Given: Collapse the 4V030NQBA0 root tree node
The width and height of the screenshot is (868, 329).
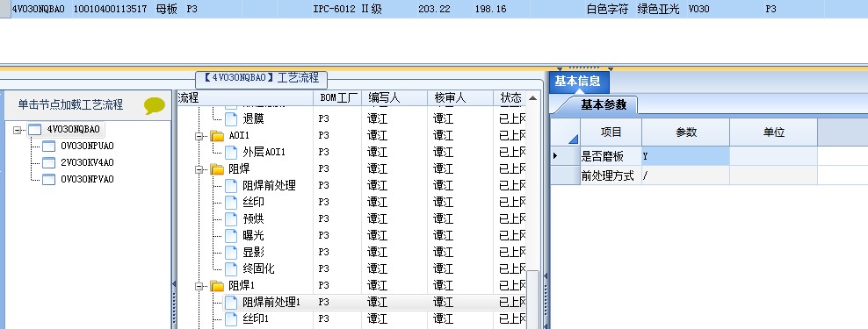Looking at the screenshot, I should click(x=18, y=130).
